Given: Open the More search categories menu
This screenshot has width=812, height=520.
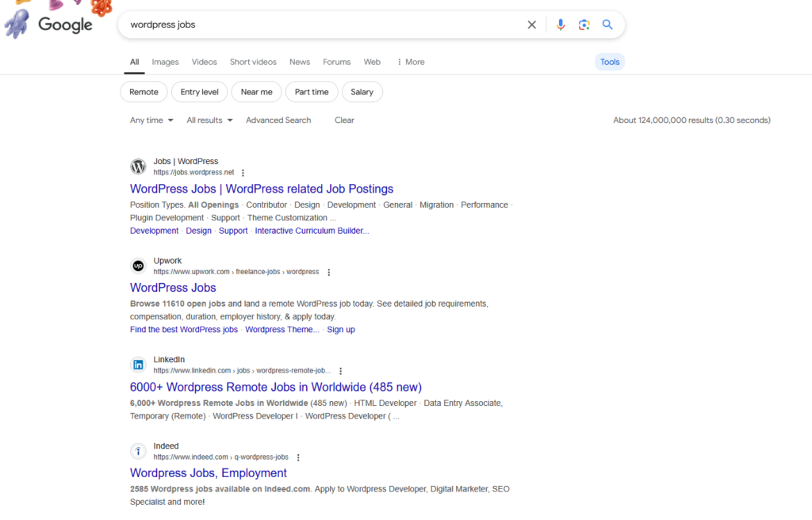Looking at the screenshot, I should [x=410, y=62].
